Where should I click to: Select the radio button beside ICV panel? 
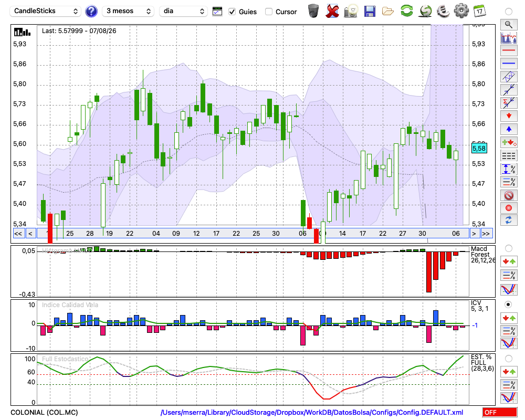pos(508,304)
